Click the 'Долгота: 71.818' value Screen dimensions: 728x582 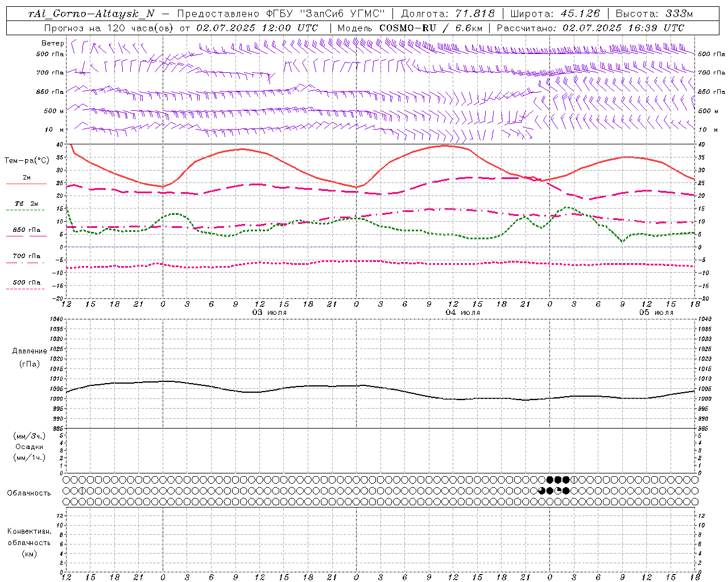click(x=448, y=14)
